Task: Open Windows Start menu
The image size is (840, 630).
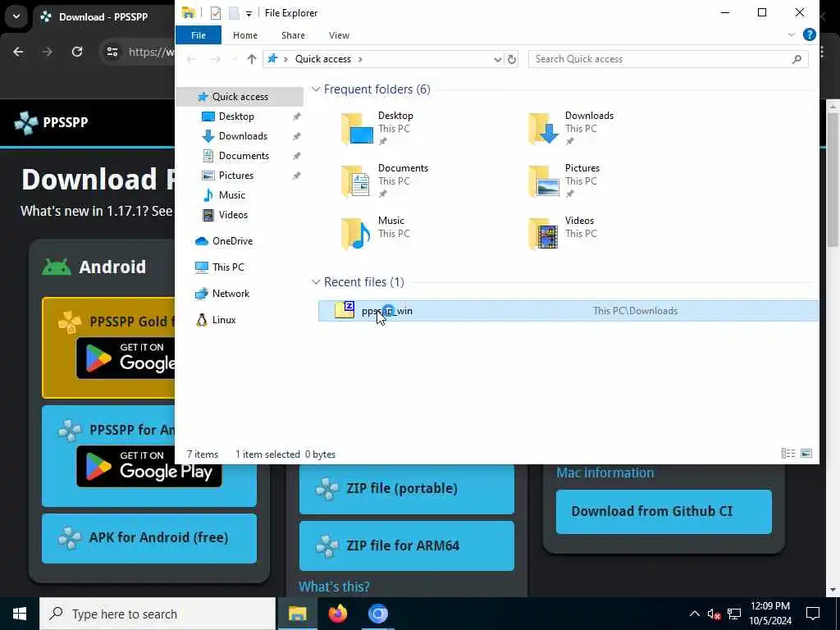Action: pyautogui.click(x=20, y=614)
